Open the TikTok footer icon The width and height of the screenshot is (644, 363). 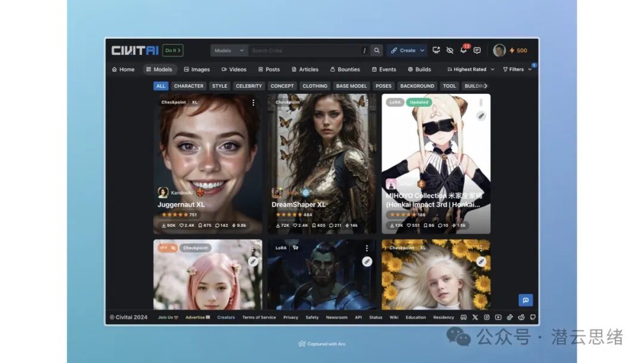pos(510,318)
